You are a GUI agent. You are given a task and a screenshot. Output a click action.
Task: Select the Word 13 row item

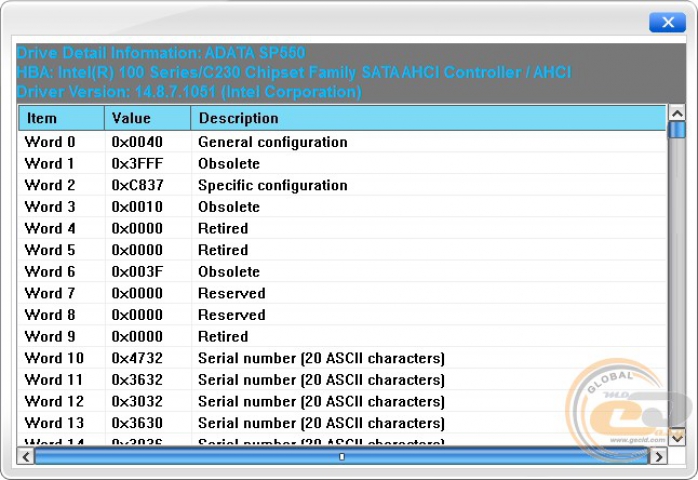[x=54, y=423]
